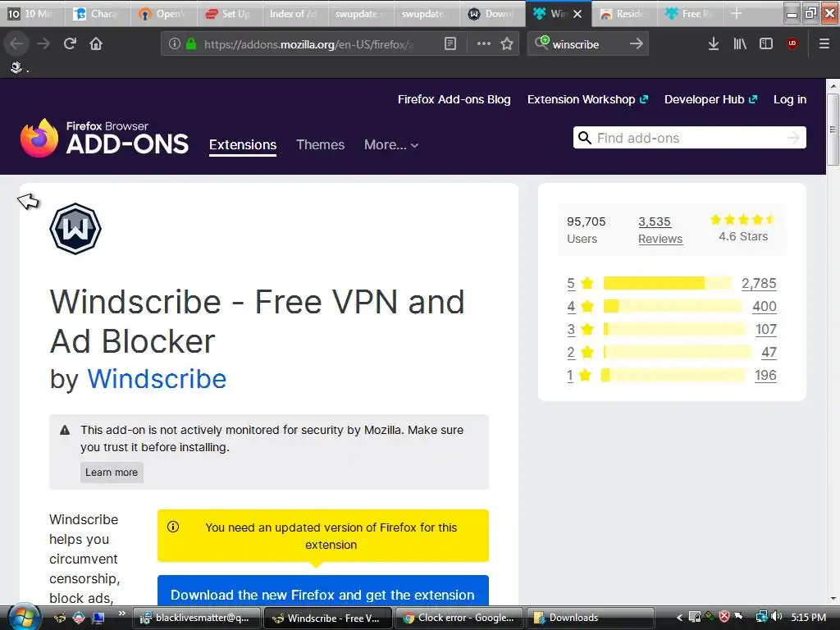Switch to the Index of tab
This screenshot has height=630, width=840.
(x=295, y=13)
